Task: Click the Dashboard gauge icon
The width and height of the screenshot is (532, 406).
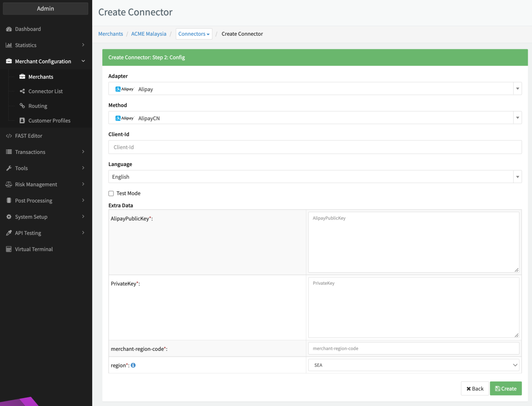Action: (9, 29)
